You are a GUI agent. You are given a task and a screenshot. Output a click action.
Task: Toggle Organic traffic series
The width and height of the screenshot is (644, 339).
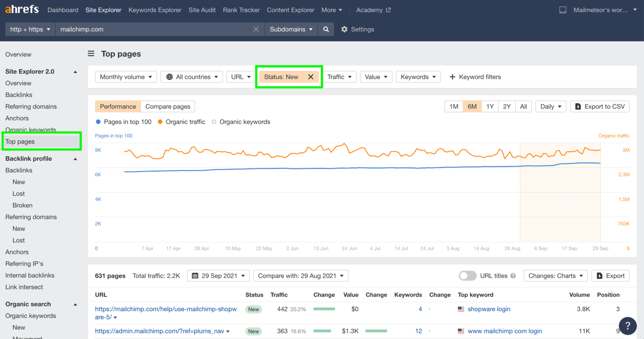(x=182, y=122)
